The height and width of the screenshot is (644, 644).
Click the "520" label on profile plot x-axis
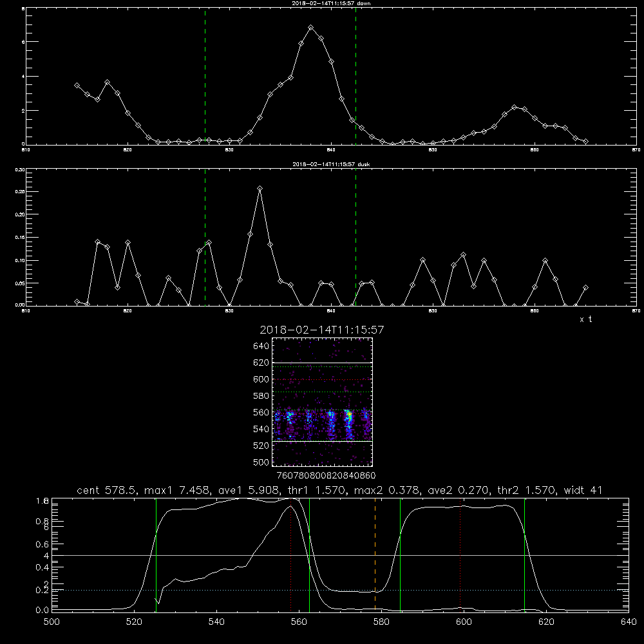135,622
